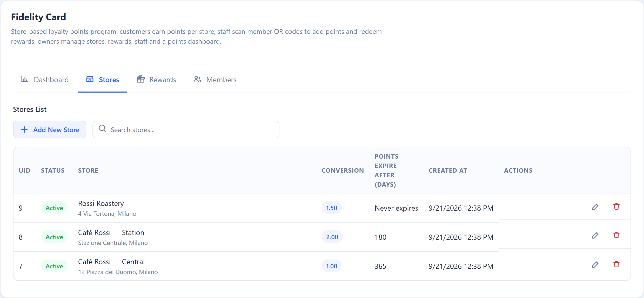Click the STORE column header
The image size is (644, 298).
pyautogui.click(x=88, y=171)
